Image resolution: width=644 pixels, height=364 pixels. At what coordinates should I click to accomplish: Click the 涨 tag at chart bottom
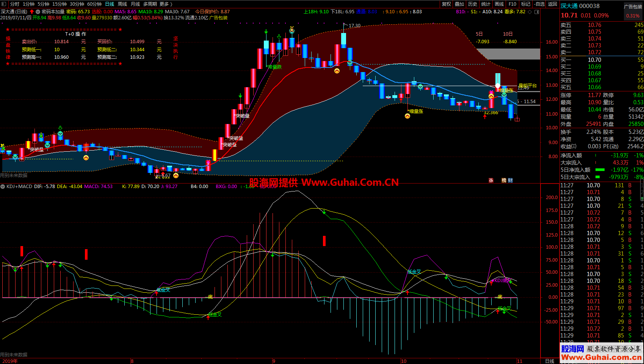(491, 180)
